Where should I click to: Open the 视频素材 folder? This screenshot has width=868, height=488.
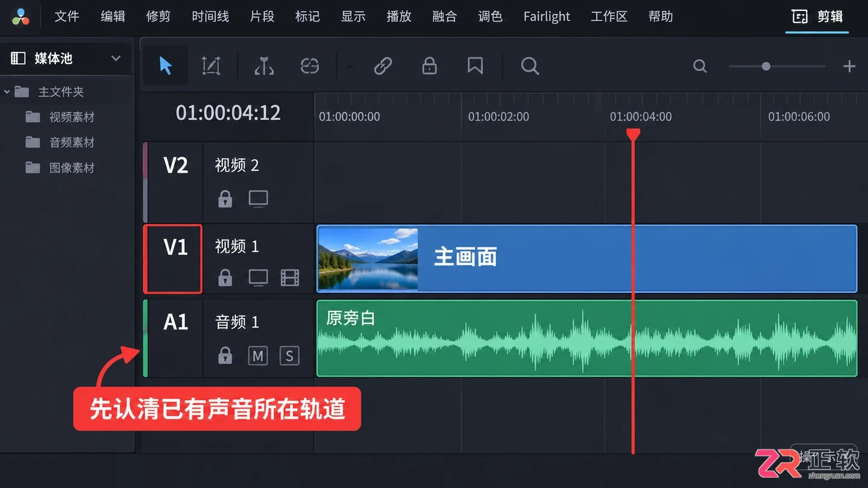click(x=60, y=117)
